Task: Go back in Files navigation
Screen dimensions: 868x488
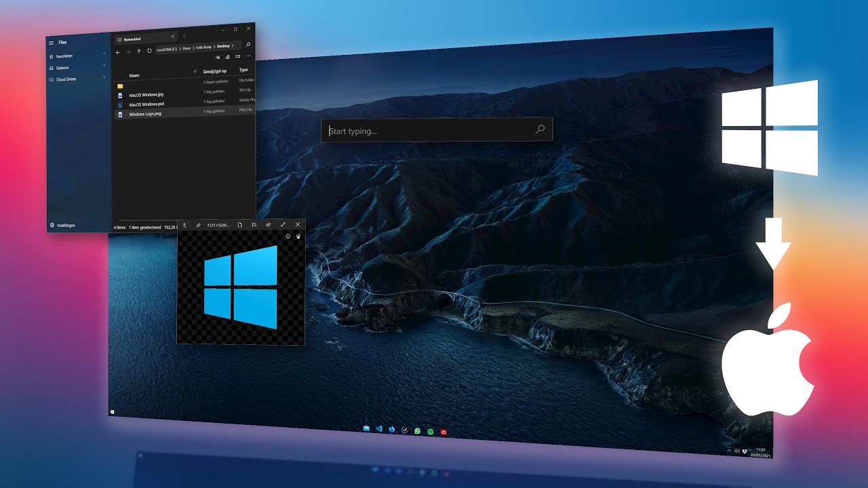Action: 118,52
